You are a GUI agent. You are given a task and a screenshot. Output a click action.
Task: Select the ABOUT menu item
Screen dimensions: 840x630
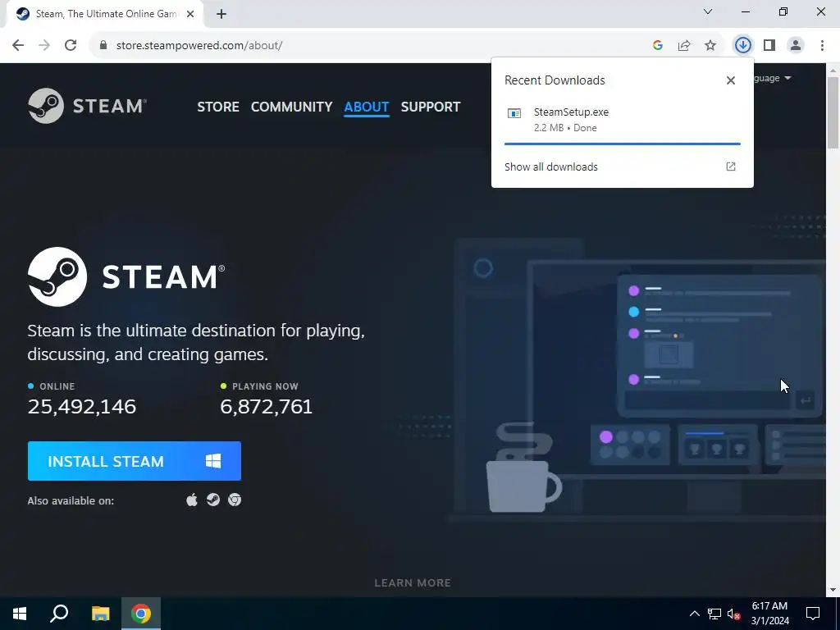click(367, 107)
